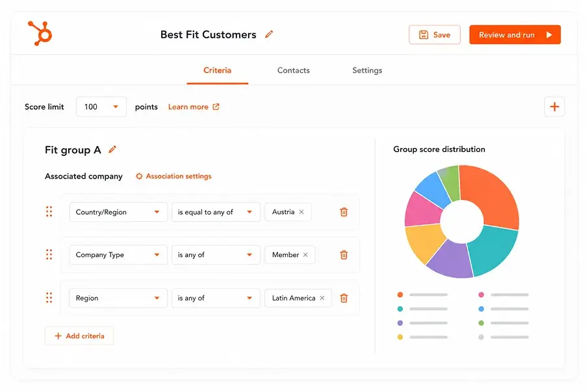The height and width of the screenshot is (392, 586).
Task: Click drag handle beside Company Type row
Action: (x=49, y=254)
